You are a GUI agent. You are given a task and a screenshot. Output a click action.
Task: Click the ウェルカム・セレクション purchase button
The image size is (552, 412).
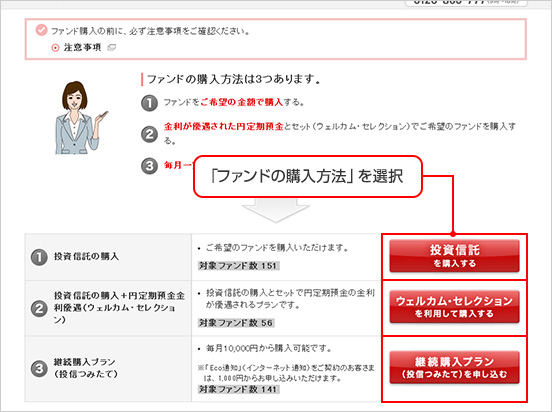tap(454, 307)
